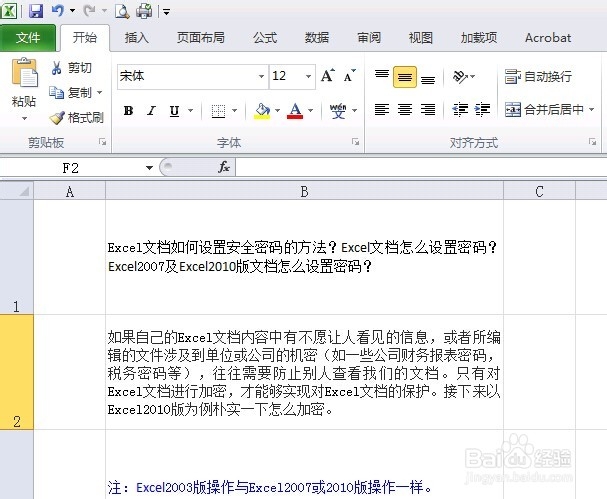Select column B header
This screenshot has height=499, width=607.
coord(304,191)
